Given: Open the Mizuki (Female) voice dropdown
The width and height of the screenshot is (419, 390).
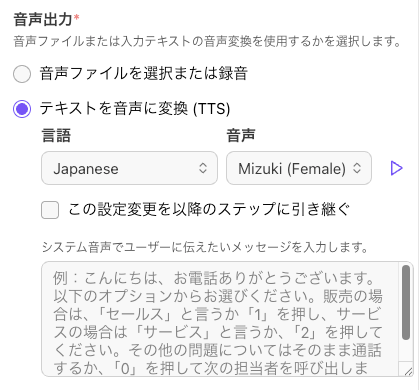Looking at the screenshot, I should point(299,168).
